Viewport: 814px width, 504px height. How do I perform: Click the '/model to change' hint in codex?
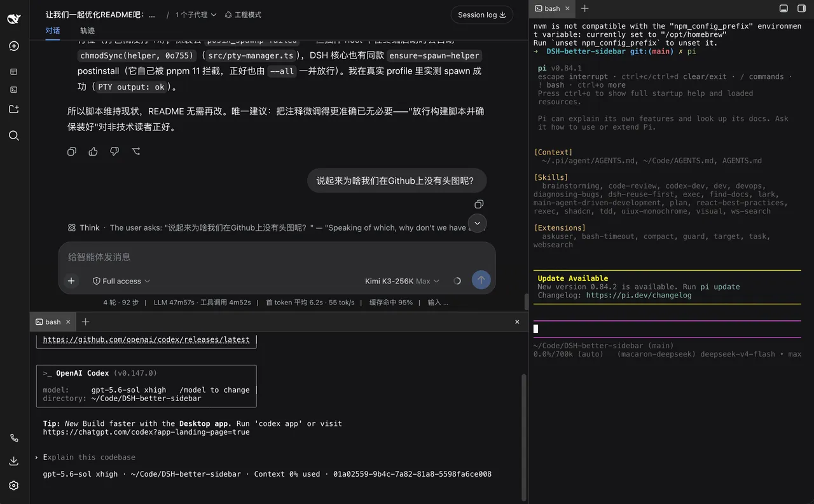tap(214, 390)
